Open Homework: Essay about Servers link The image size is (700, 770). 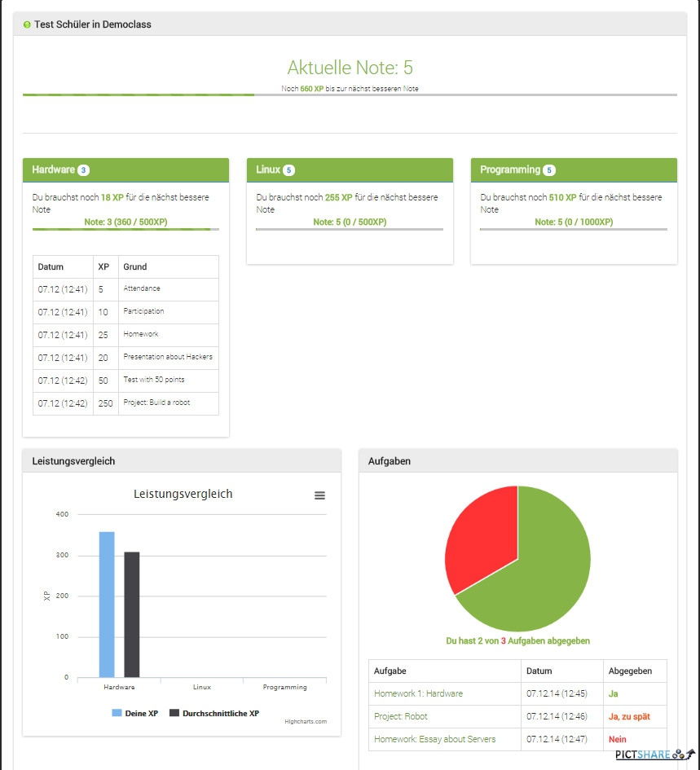tap(434, 739)
